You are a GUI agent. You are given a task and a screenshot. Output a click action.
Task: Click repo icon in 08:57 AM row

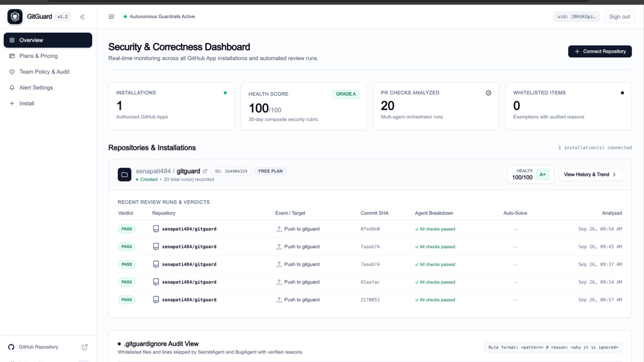[x=156, y=300]
